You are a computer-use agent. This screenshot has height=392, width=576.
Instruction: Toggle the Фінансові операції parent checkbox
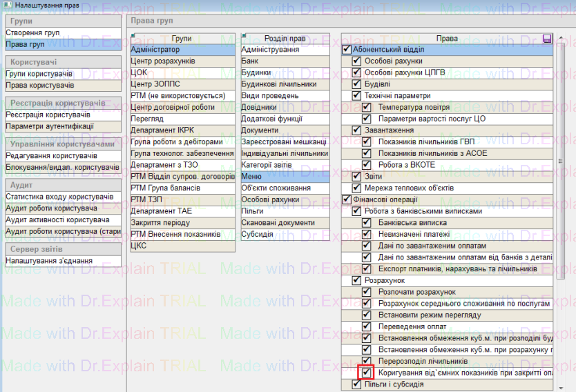point(347,200)
